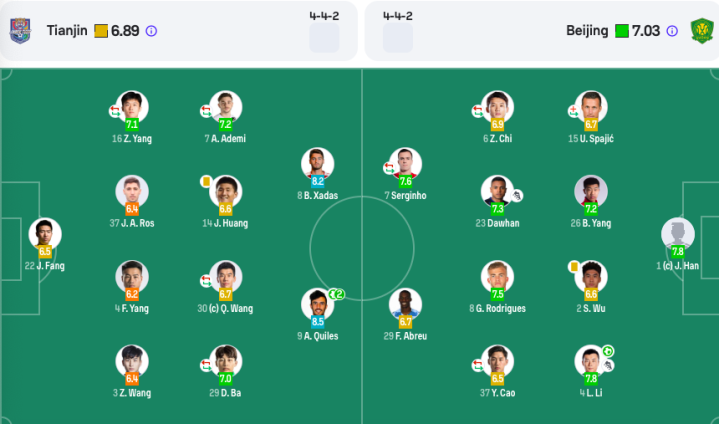
Task: Open F. Abreu player photo
Action: (404, 304)
